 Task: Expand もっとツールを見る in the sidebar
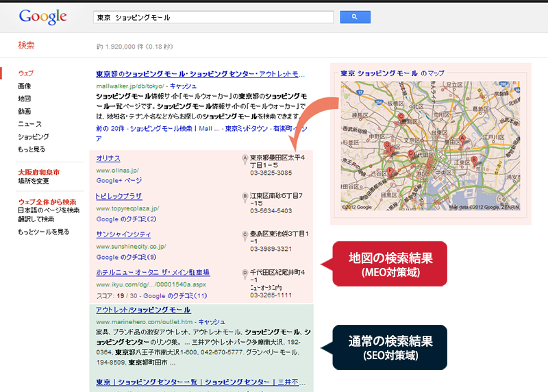click(x=44, y=232)
